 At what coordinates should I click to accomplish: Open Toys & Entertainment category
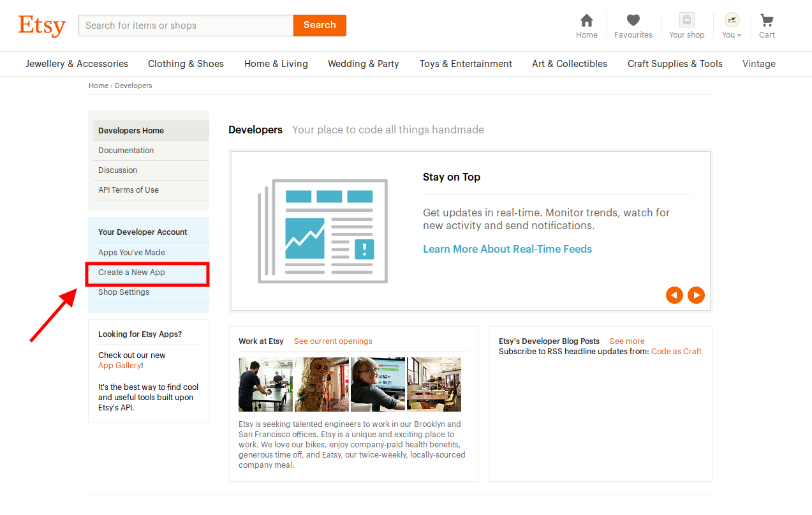pyautogui.click(x=466, y=64)
